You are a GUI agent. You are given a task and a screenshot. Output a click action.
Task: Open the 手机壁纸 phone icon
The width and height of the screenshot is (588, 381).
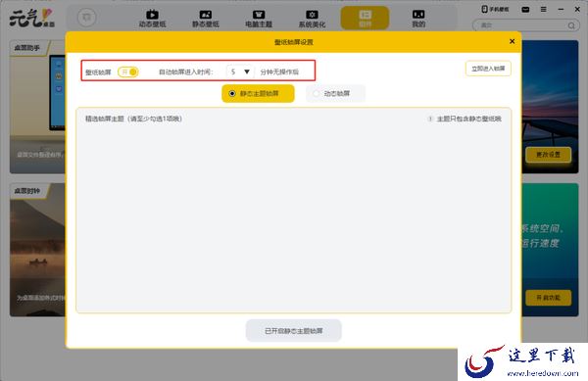point(495,10)
